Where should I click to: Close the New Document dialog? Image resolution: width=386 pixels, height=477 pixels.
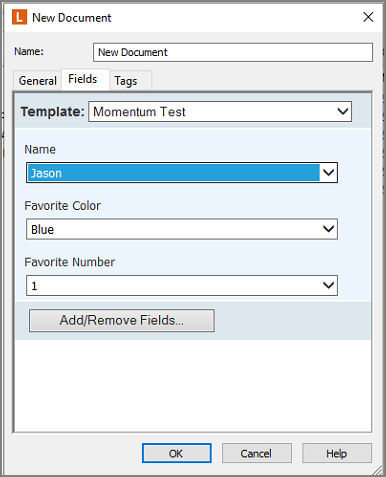pyautogui.click(x=368, y=17)
